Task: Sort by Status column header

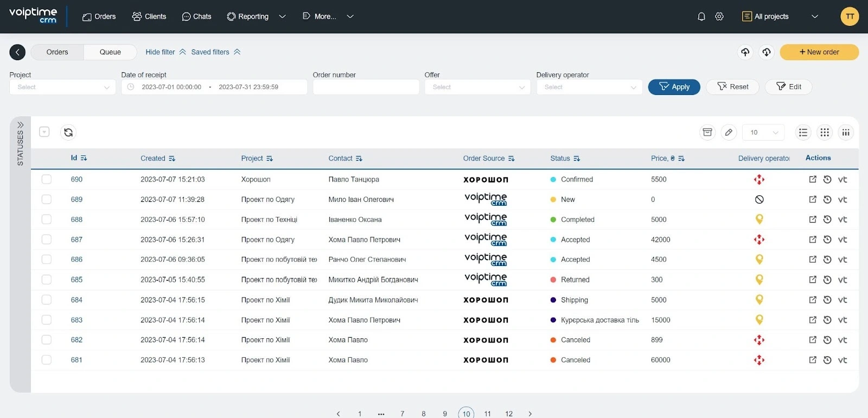Action: (x=565, y=159)
